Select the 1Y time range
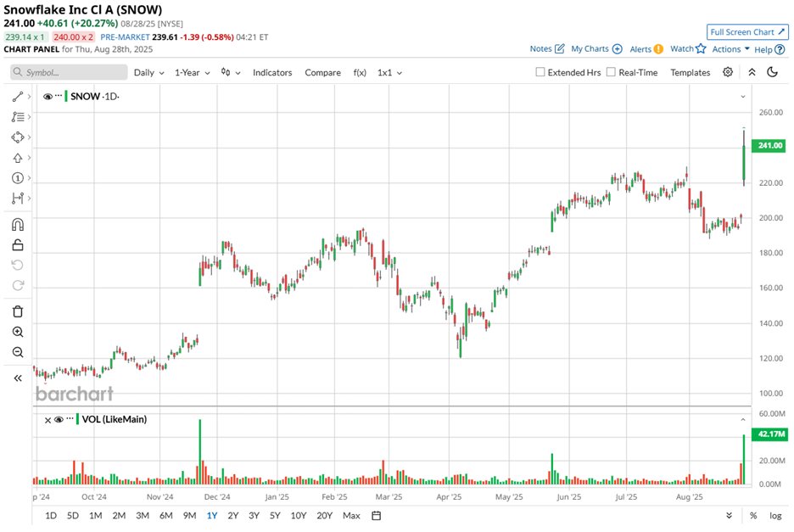 (212, 516)
